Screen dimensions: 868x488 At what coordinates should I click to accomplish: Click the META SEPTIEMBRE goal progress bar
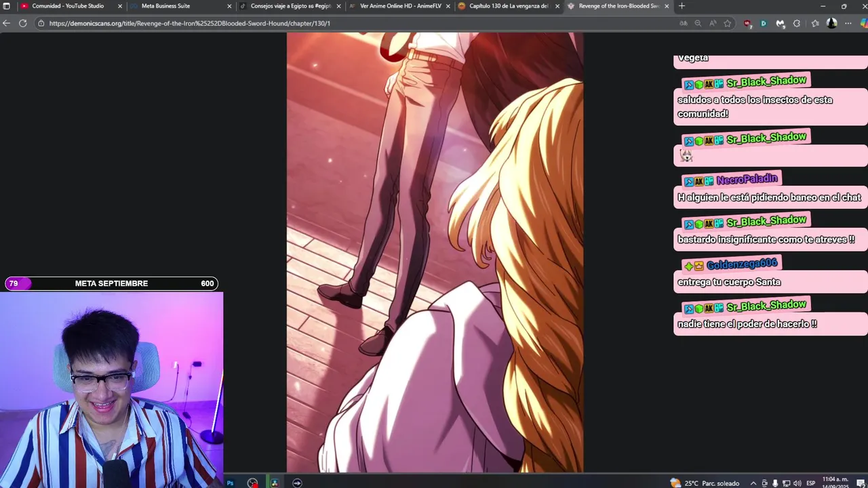click(x=111, y=283)
